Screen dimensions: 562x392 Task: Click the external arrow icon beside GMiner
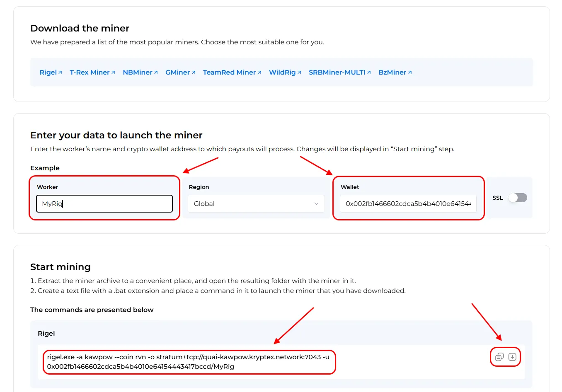(x=193, y=73)
